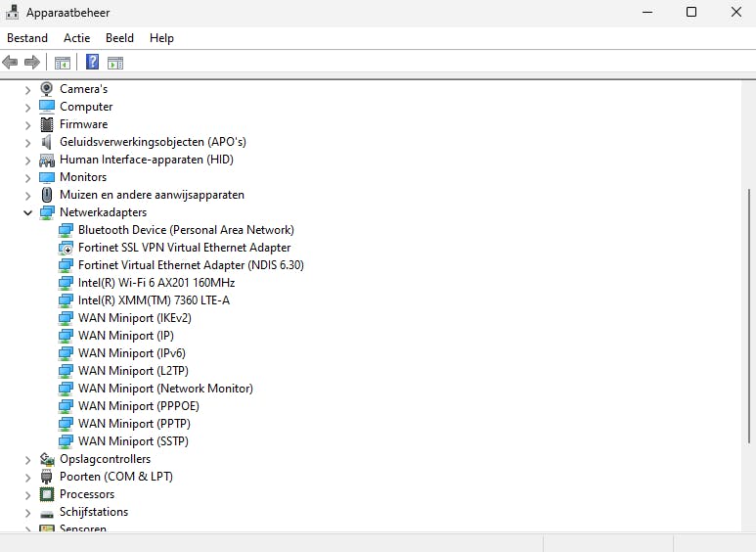Expand the Monitors category

coord(28,177)
